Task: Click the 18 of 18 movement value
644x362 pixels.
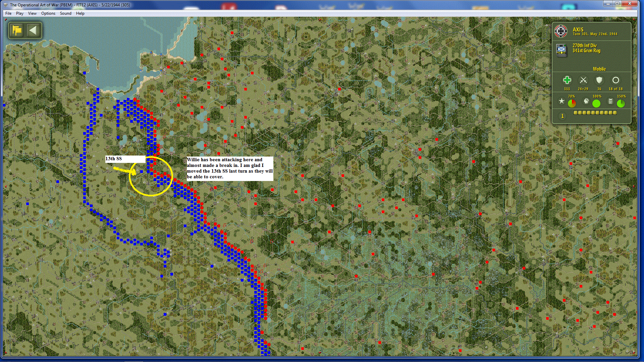Action: (x=615, y=89)
